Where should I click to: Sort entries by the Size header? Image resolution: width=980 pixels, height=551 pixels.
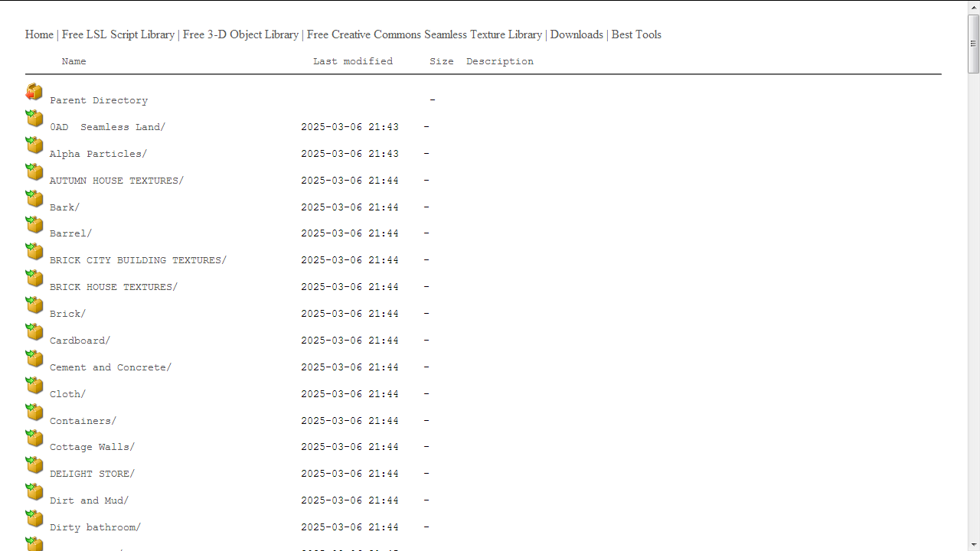pyautogui.click(x=441, y=61)
